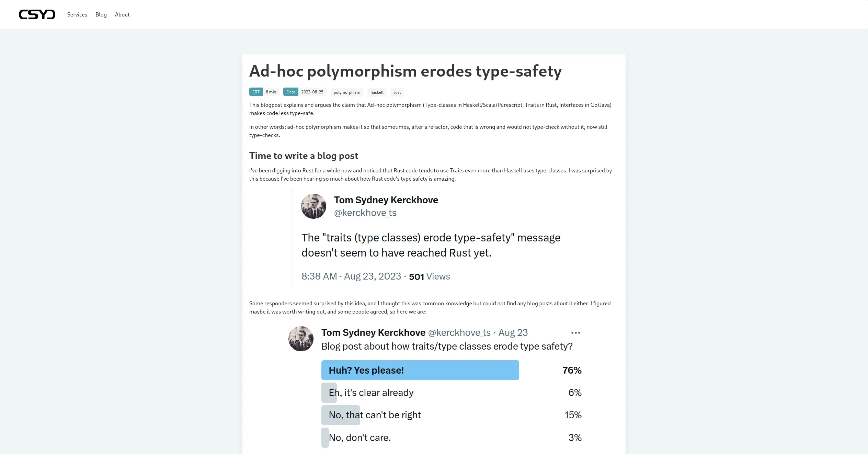Click the first tweet's profile avatar
The height and width of the screenshot is (454, 868).
[313, 206]
